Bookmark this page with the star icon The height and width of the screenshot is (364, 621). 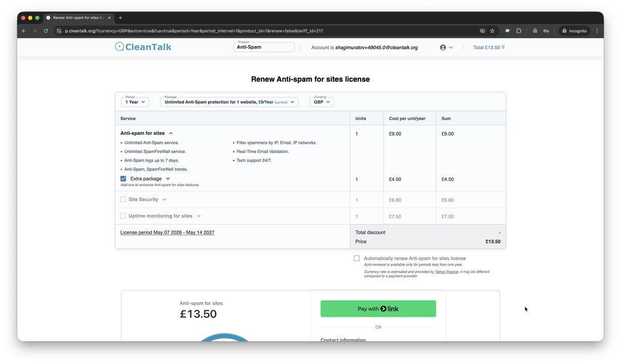(x=492, y=31)
